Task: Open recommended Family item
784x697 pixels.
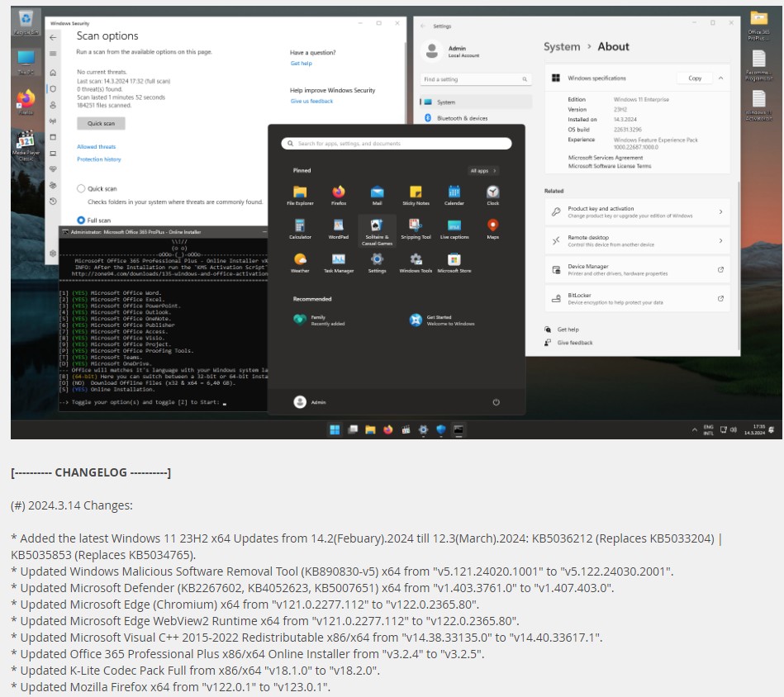Action: (x=320, y=320)
